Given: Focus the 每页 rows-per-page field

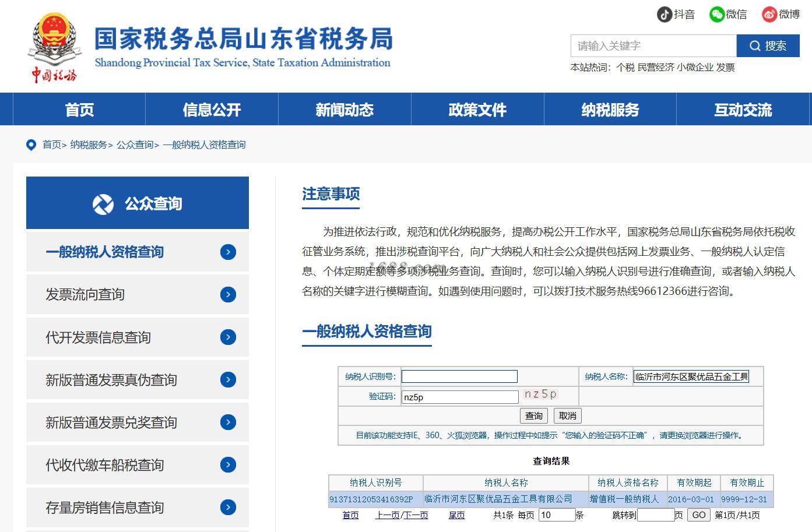Looking at the screenshot, I should click(x=557, y=515).
